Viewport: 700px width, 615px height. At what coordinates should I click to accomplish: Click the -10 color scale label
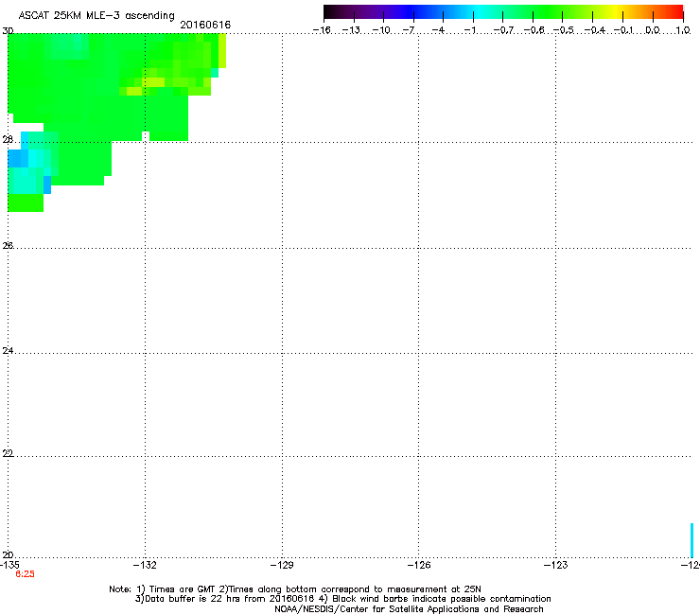pos(381,30)
